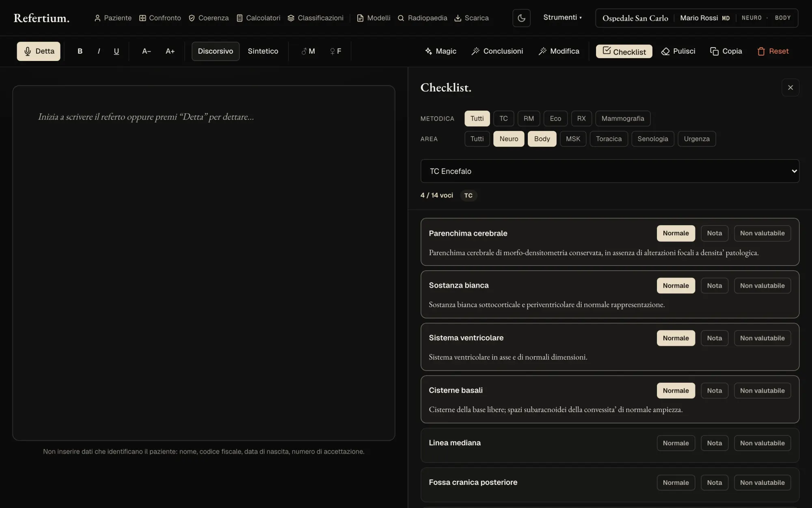Toggle dark mode moon icon

pyautogui.click(x=521, y=18)
